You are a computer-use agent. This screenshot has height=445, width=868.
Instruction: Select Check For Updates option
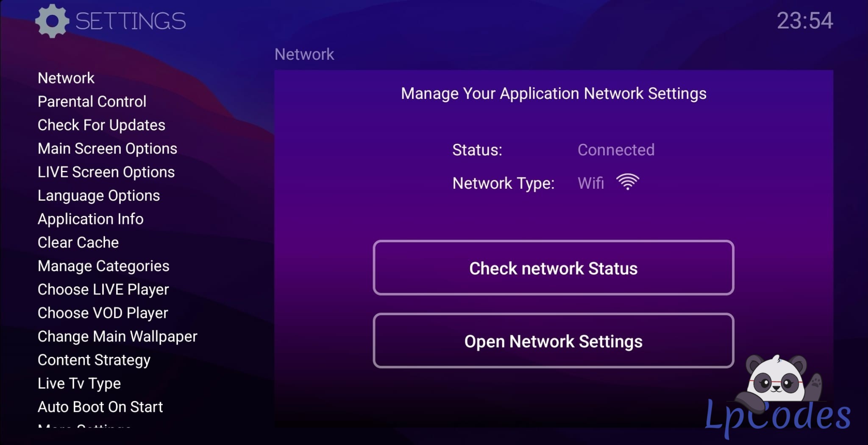pyautogui.click(x=101, y=125)
